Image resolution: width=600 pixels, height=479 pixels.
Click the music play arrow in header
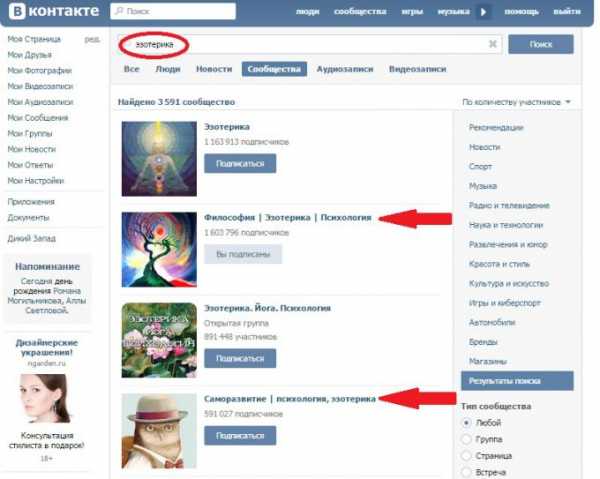pyautogui.click(x=484, y=12)
